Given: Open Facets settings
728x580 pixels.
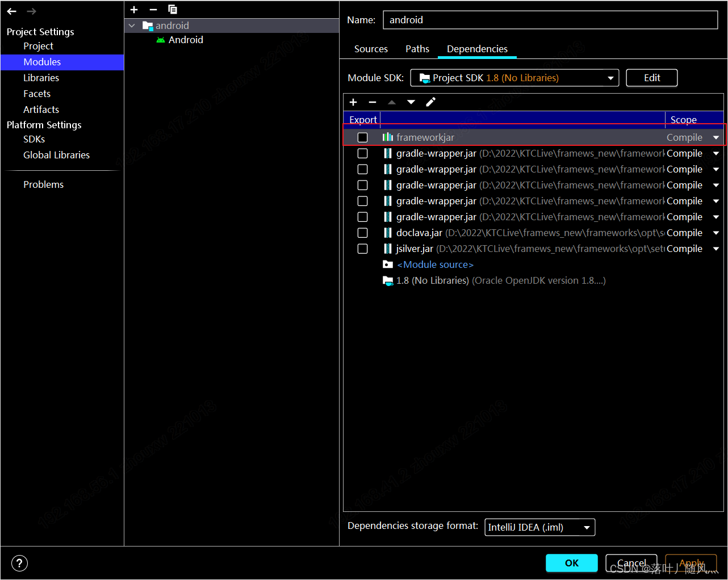Looking at the screenshot, I should (x=37, y=94).
